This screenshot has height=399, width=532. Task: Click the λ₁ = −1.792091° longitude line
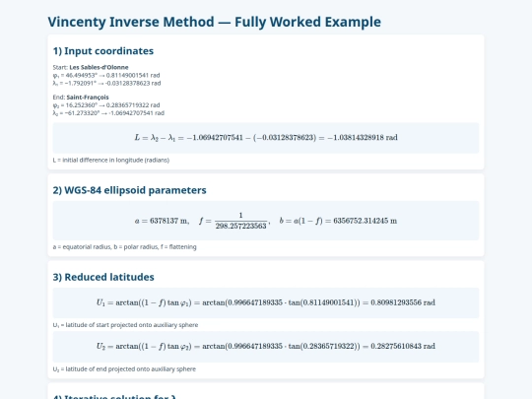(106, 83)
